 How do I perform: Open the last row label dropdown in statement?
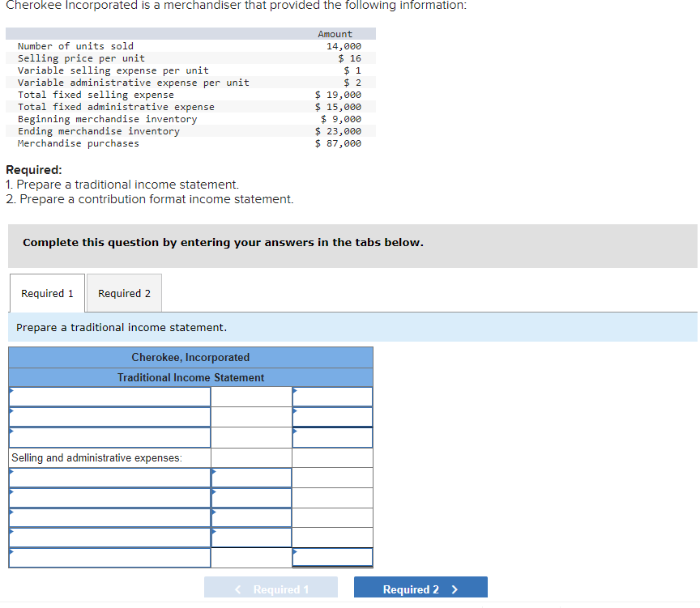[x=110, y=558]
